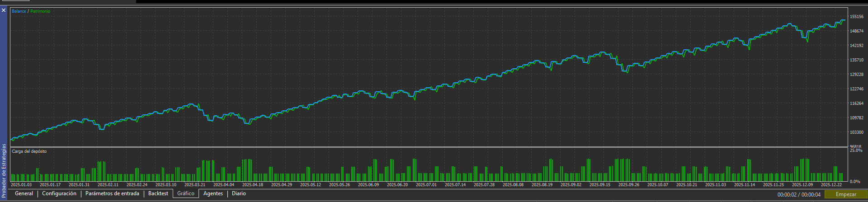Click the 2025.09.02 date label

pyautogui.click(x=571, y=185)
